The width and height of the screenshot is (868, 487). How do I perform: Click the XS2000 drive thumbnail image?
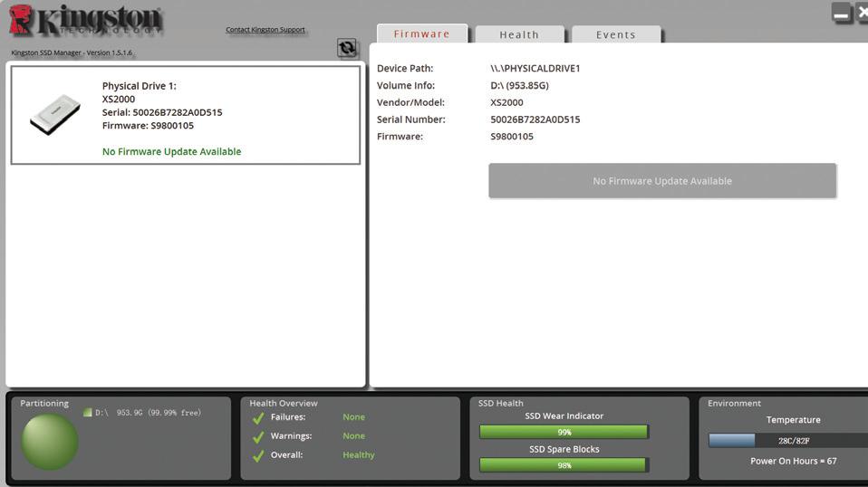point(54,114)
